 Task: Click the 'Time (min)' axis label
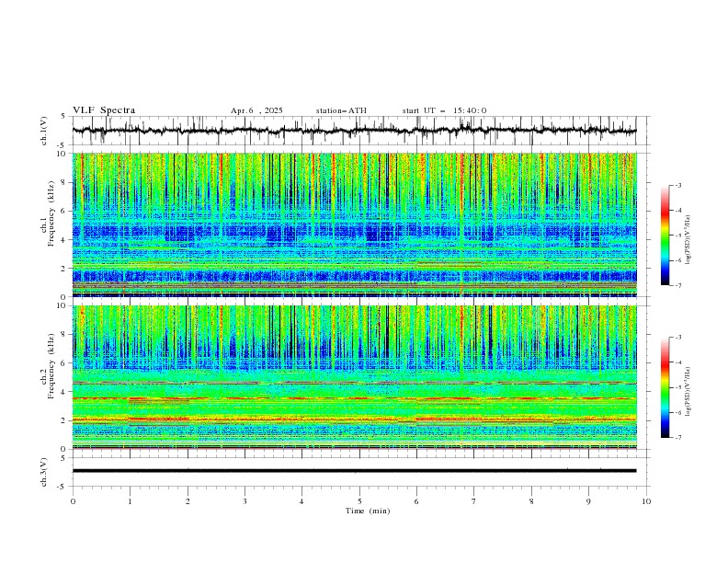click(368, 511)
